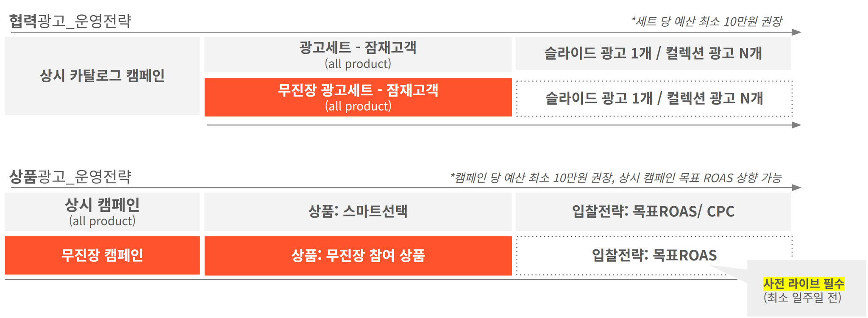The width and height of the screenshot is (868, 318).
Task: Select the 상품: 스마트선택 box
Action: (x=358, y=212)
